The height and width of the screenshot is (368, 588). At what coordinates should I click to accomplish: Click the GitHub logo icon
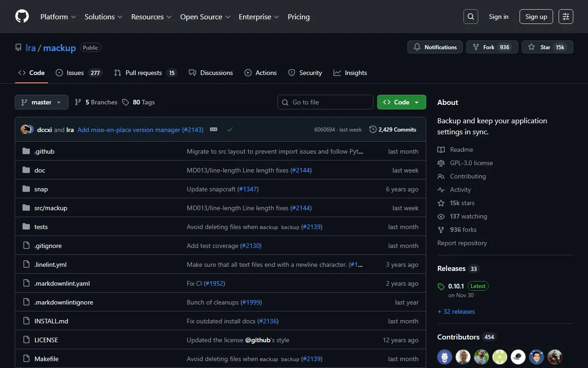22,17
